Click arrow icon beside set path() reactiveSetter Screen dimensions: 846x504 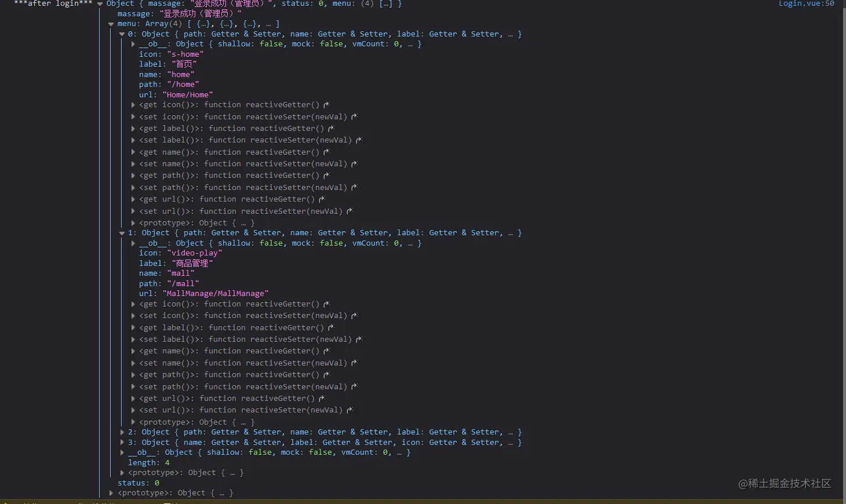click(353, 187)
